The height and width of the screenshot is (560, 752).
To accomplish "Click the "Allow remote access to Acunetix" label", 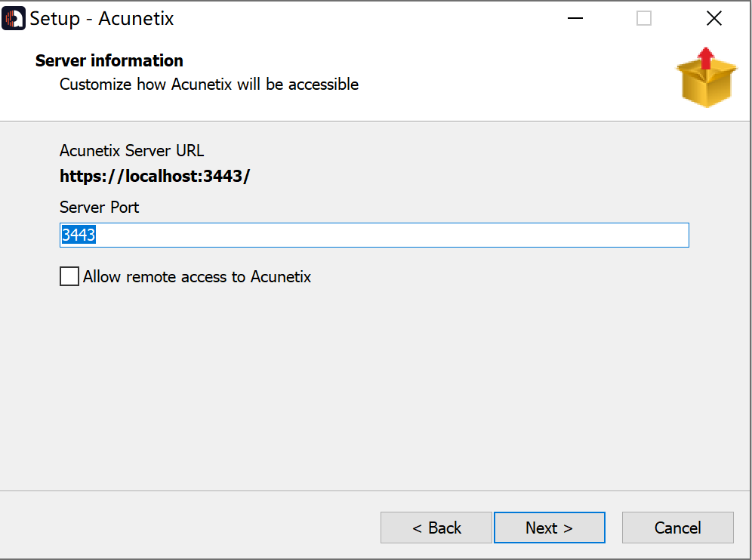I will [197, 277].
